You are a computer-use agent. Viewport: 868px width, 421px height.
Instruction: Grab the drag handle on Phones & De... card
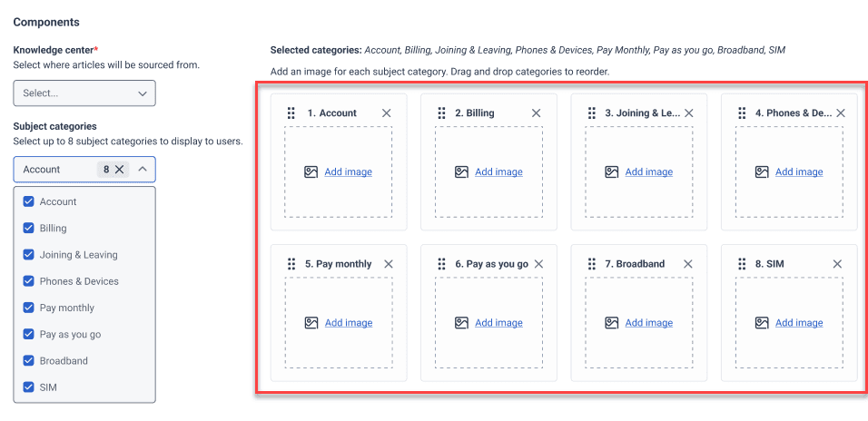pos(742,113)
